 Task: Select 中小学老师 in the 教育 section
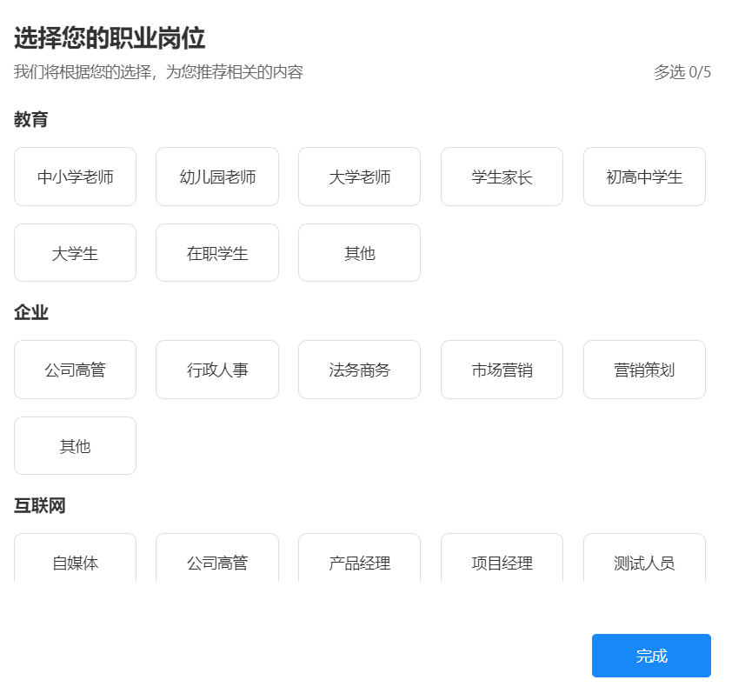click(75, 177)
